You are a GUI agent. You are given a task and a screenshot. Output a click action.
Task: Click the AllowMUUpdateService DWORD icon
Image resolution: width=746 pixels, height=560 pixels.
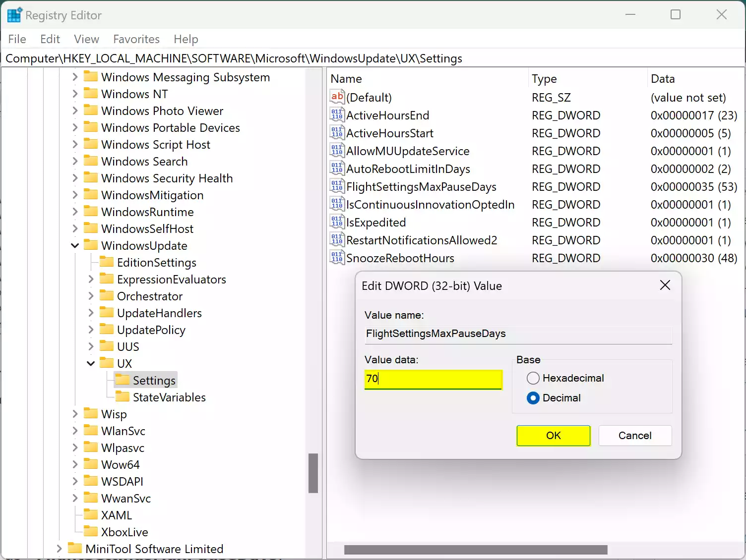point(337,151)
